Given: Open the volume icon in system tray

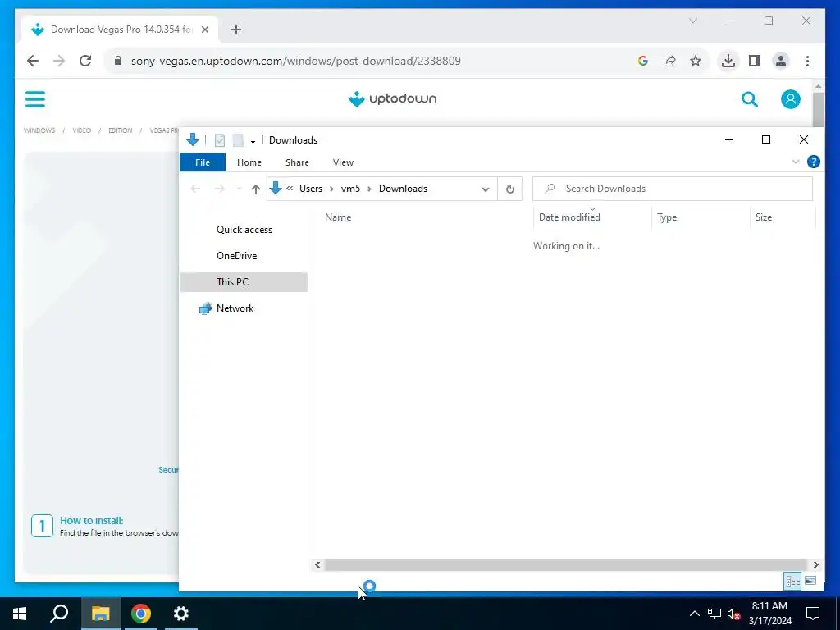Looking at the screenshot, I should (734, 614).
